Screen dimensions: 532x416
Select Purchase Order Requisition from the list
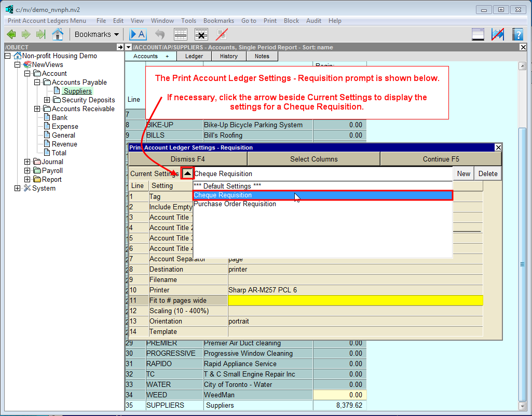click(235, 204)
